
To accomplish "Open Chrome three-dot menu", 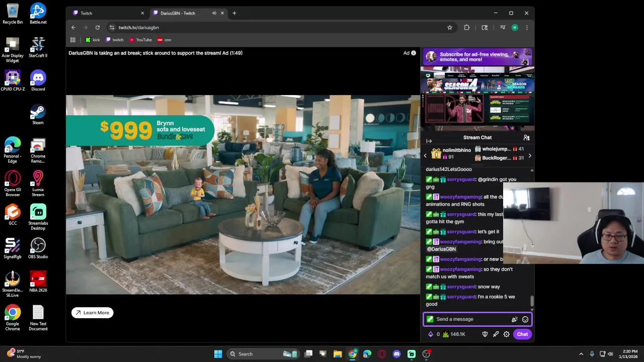I will tap(527, 28).
